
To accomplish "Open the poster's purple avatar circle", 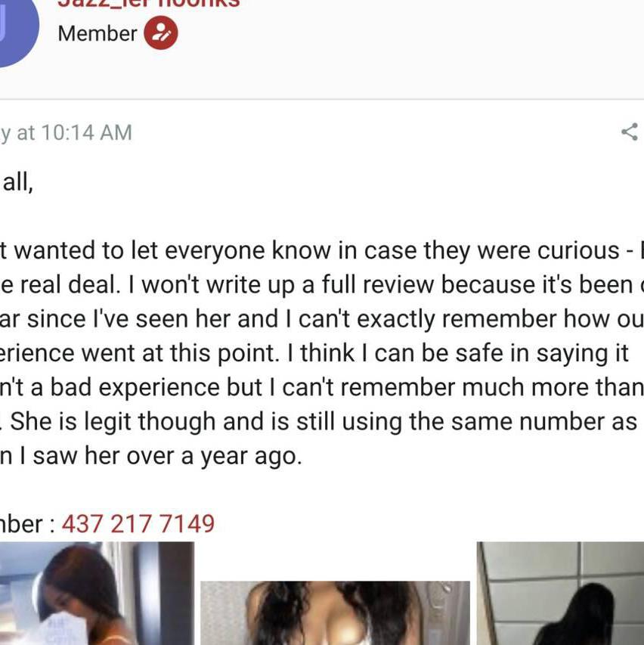I will pos(15,30).
